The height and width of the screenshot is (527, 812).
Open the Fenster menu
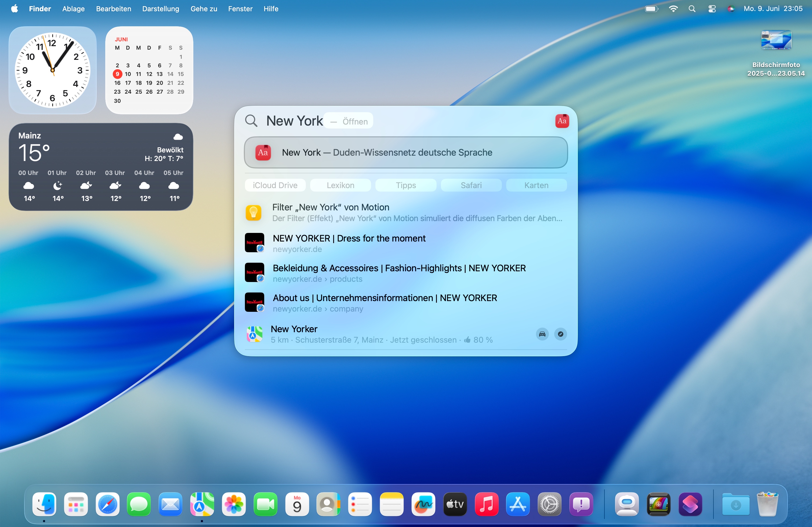[240, 9]
